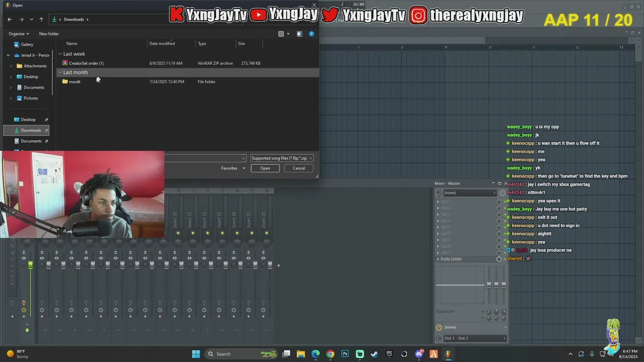Toggle mute on Insert 14 mixer track
The height and width of the screenshot is (362, 644).
click(x=237, y=233)
